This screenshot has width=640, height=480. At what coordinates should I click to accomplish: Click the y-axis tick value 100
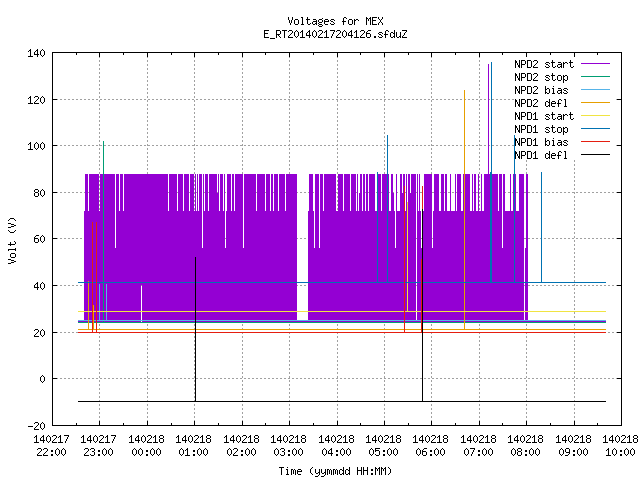pos(36,146)
